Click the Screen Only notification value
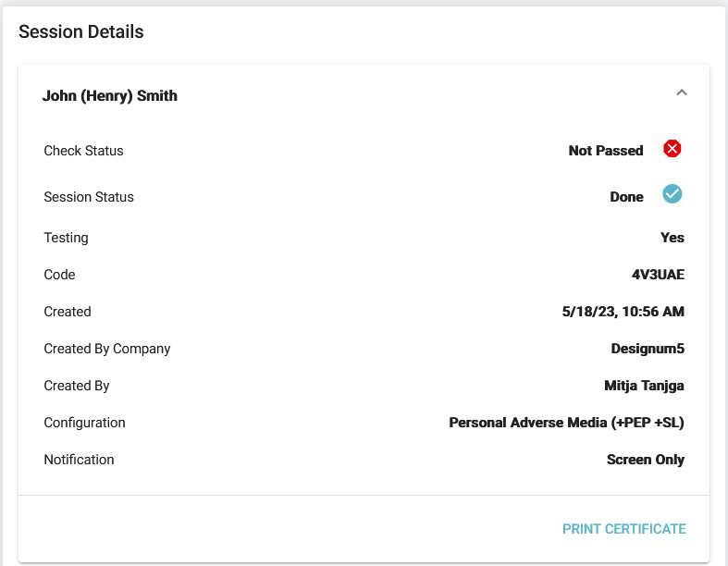 point(646,460)
